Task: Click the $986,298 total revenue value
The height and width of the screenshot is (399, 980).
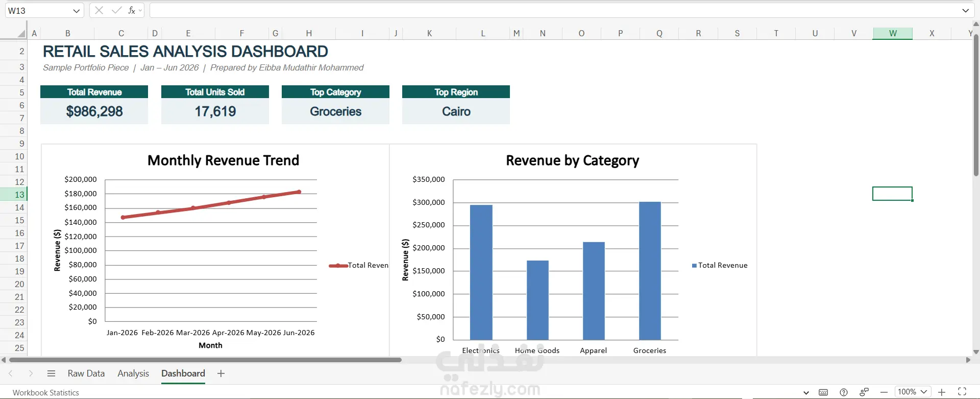Action: [94, 111]
